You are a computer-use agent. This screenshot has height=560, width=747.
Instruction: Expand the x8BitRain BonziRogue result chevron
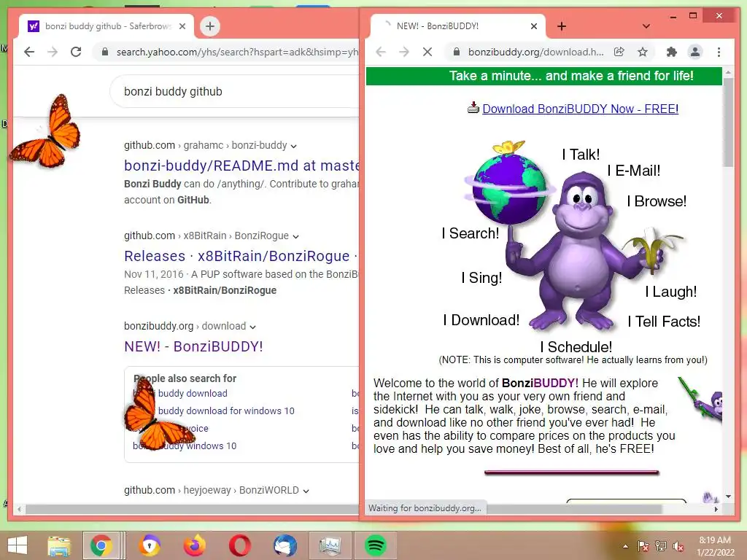point(295,237)
